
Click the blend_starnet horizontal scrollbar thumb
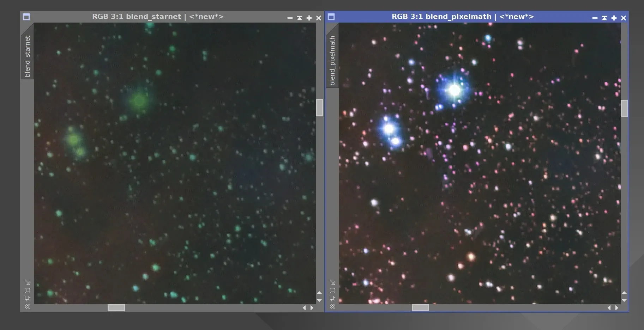116,308
